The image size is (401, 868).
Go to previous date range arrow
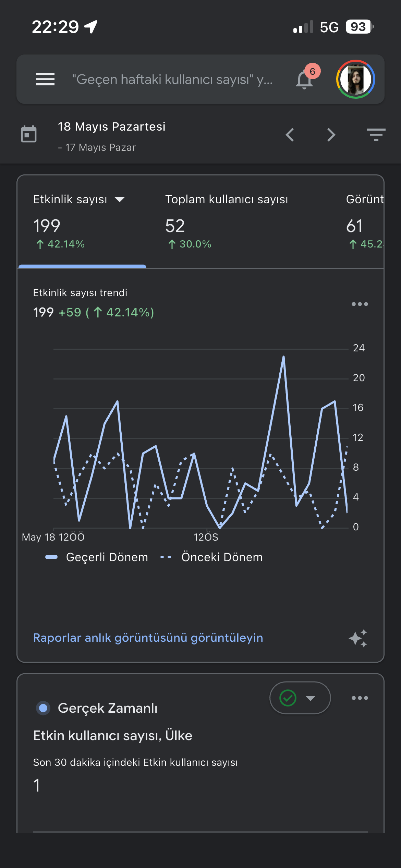(290, 135)
